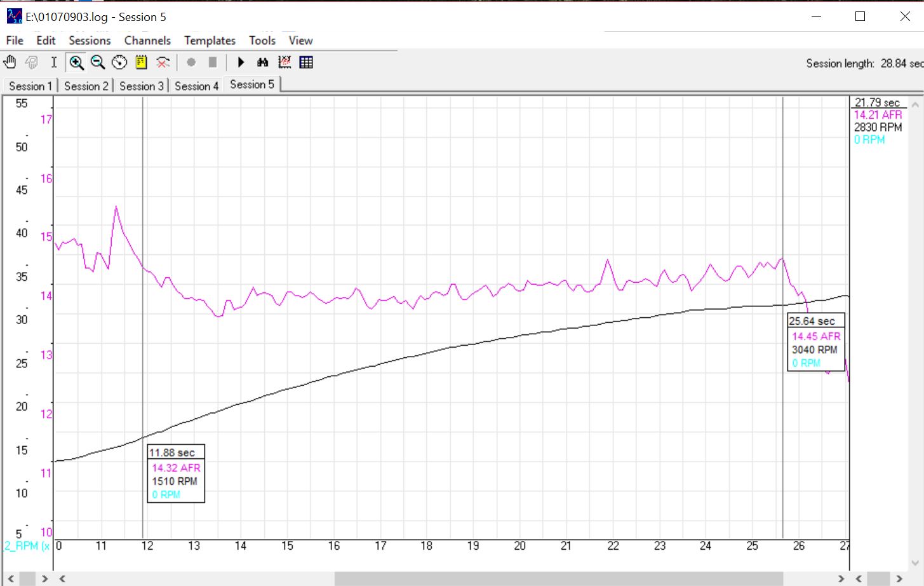Click the 2830 RPM readout value
924x586 pixels.
pos(878,127)
